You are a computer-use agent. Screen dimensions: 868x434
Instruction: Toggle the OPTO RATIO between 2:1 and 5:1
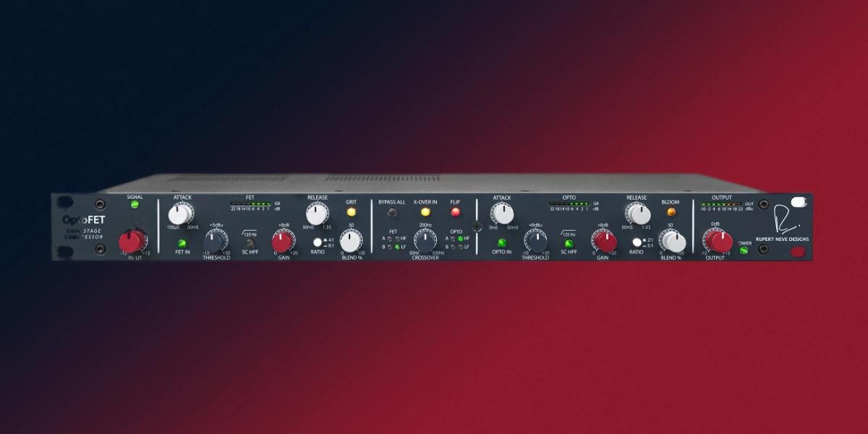click(x=637, y=242)
